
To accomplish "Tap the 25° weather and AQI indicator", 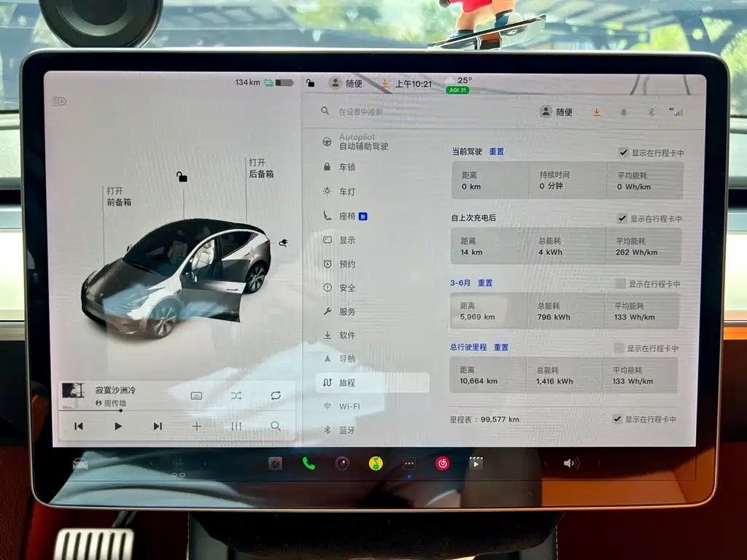I will [x=459, y=85].
